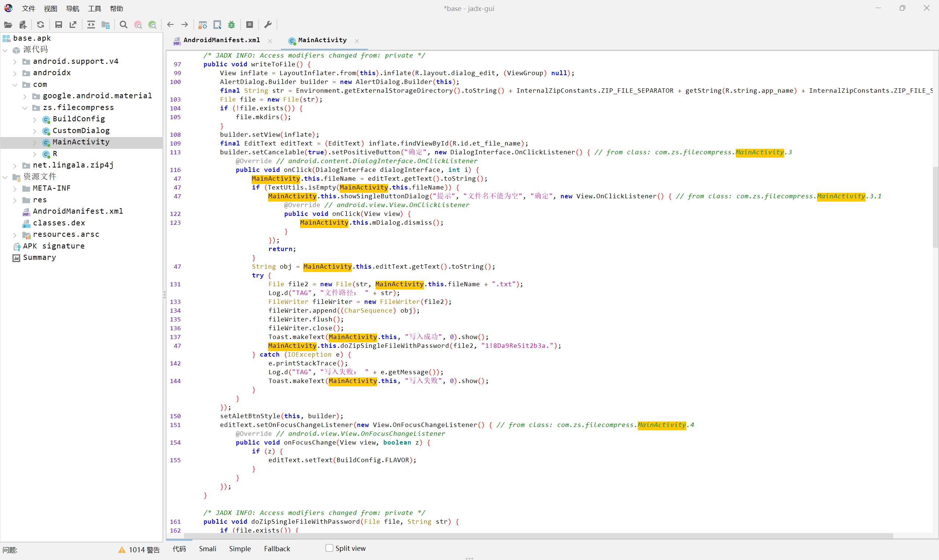Switch to Fallback view mode
The image size is (939, 560).
pyautogui.click(x=277, y=549)
